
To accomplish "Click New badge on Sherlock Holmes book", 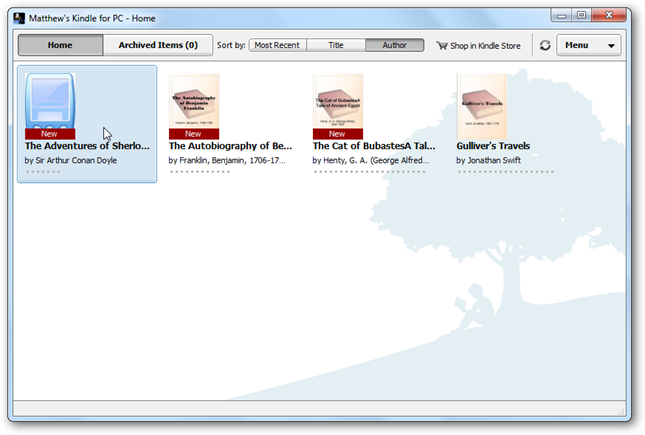I will coord(50,134).
